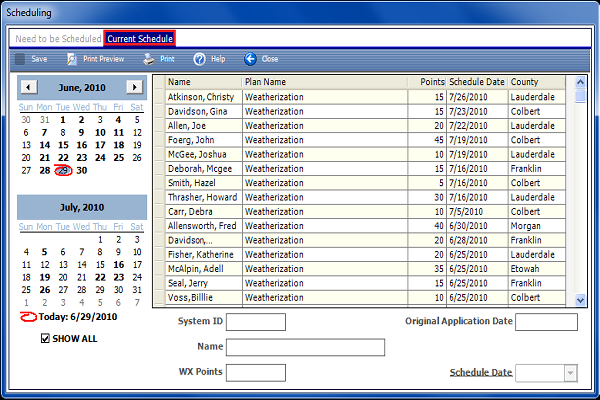This screenshot has height=400, width=600.
Task: Click the Close arrow icon in toolbar
Action: click(250, 59)
